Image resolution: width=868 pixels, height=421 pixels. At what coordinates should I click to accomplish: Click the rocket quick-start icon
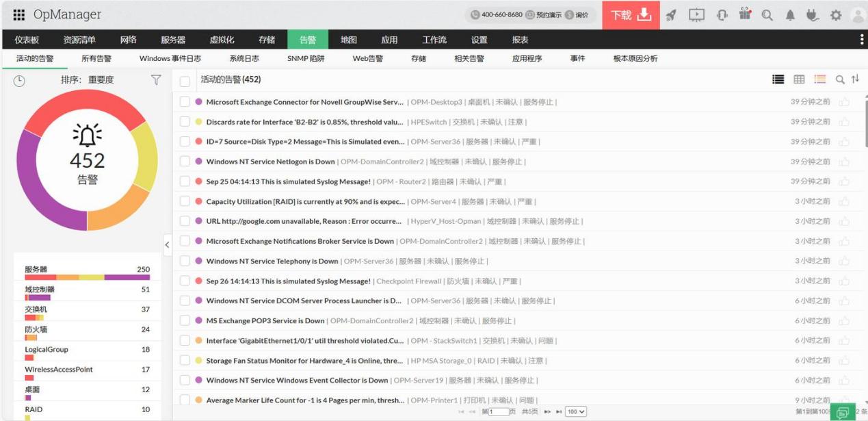coord(671,15)
